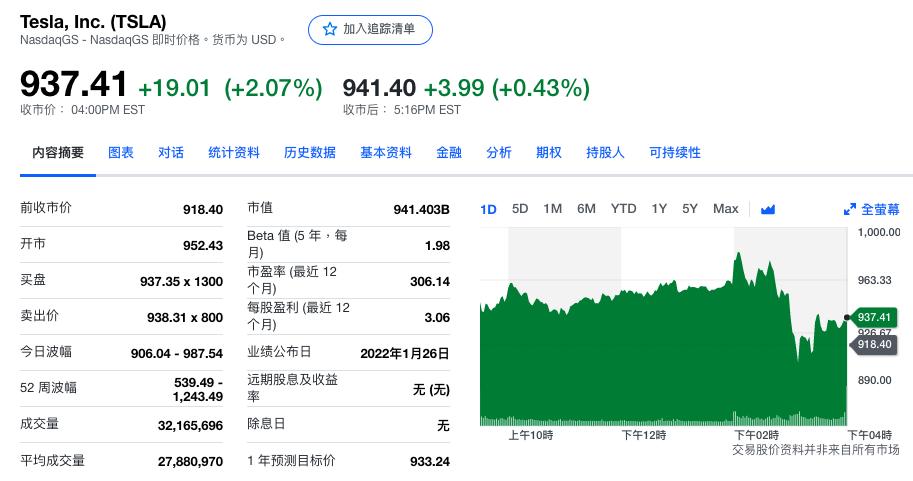Go to the 历史数据 tab
This screenshot has width=913, height=481.
tap(310, 153)
